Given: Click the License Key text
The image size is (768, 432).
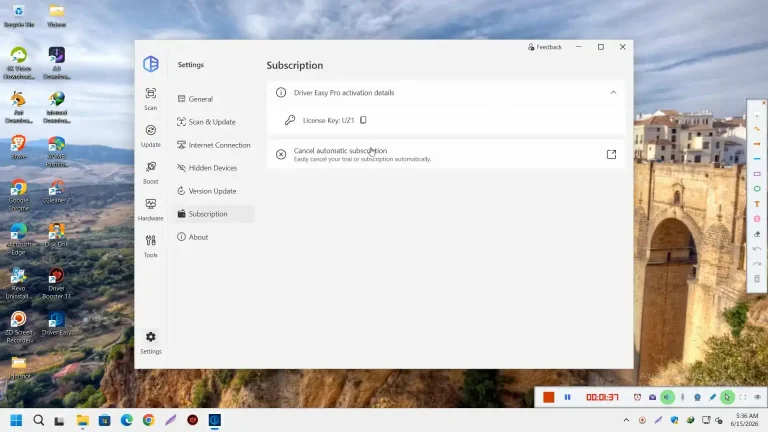Looking at the screenshot, I should click(x=328, y=120).
